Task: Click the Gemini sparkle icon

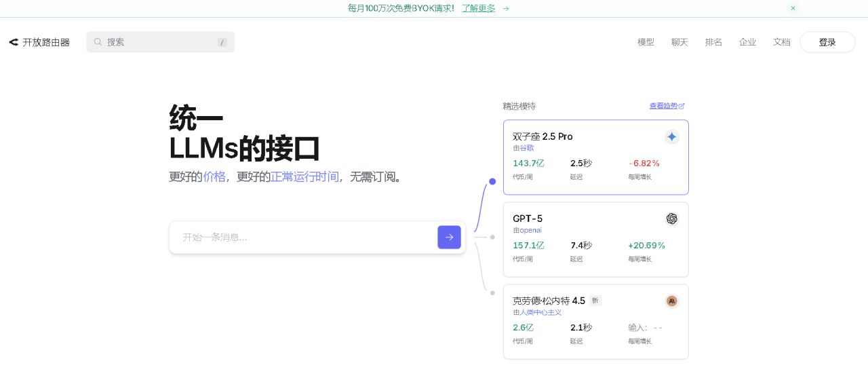Action: click(671, 137)
